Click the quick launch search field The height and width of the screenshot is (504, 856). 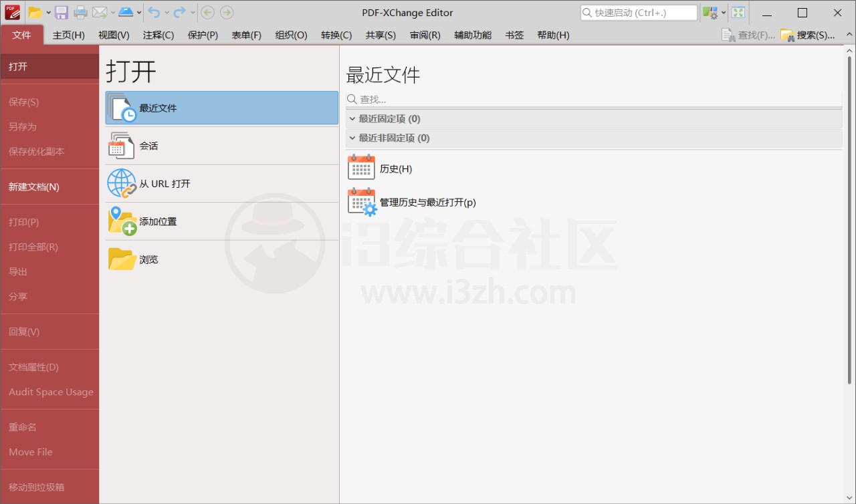click(x=639, y=13)
